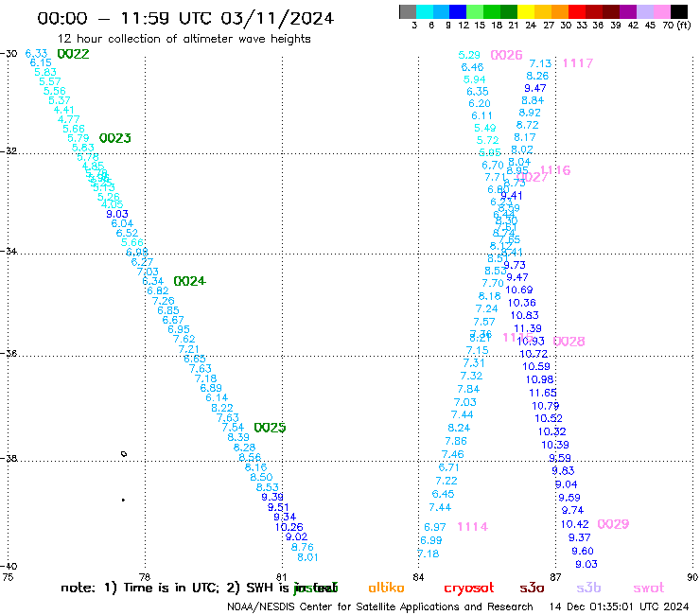Click the wave height value 5.29
The image size is (700, 615).
pos(469,55)
